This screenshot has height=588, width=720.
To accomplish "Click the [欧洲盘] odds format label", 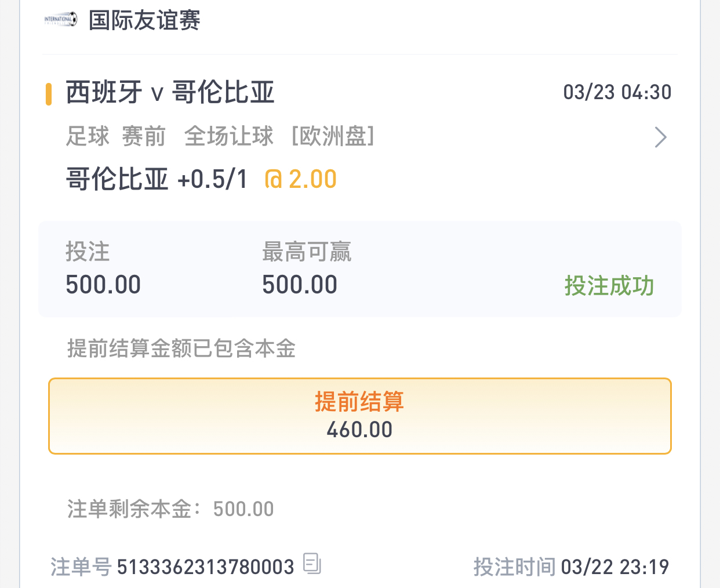I will pos(333,137).
